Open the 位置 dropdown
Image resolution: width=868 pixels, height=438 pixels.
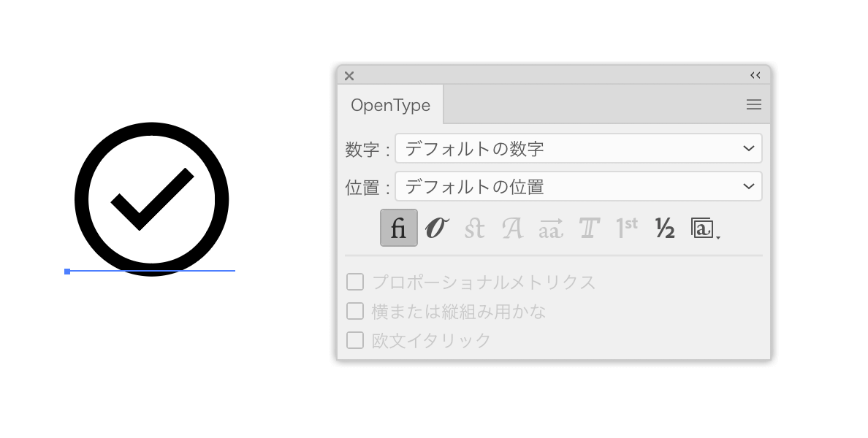(x=579, y=186)
